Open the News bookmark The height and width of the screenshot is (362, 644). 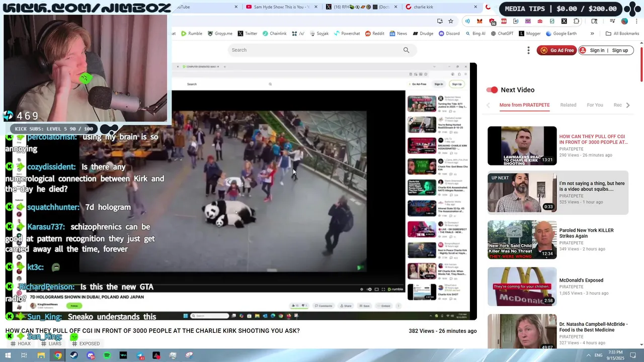tap(398, 34)
